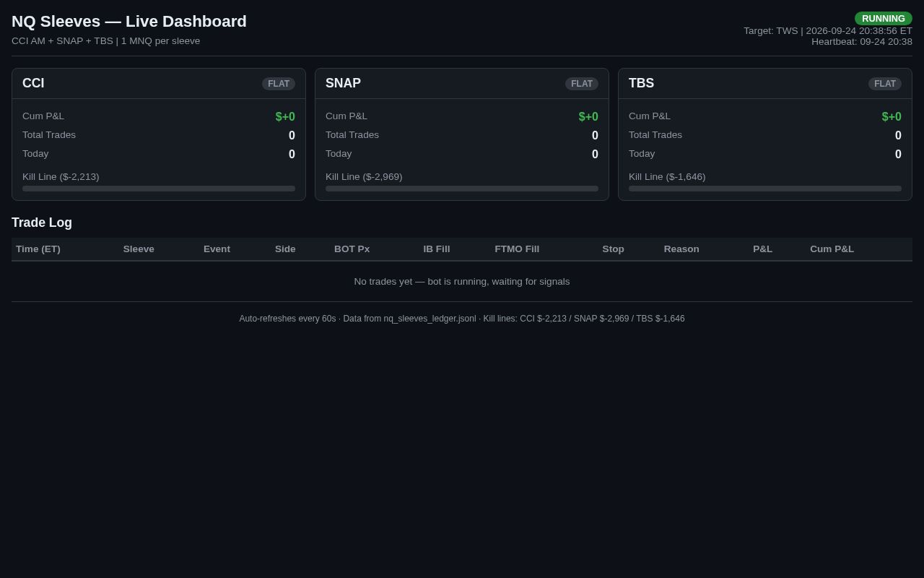This screenshot has height=578, width=924.
Task: Click the Time (ET) column header
Action: (x=38, y=249)
